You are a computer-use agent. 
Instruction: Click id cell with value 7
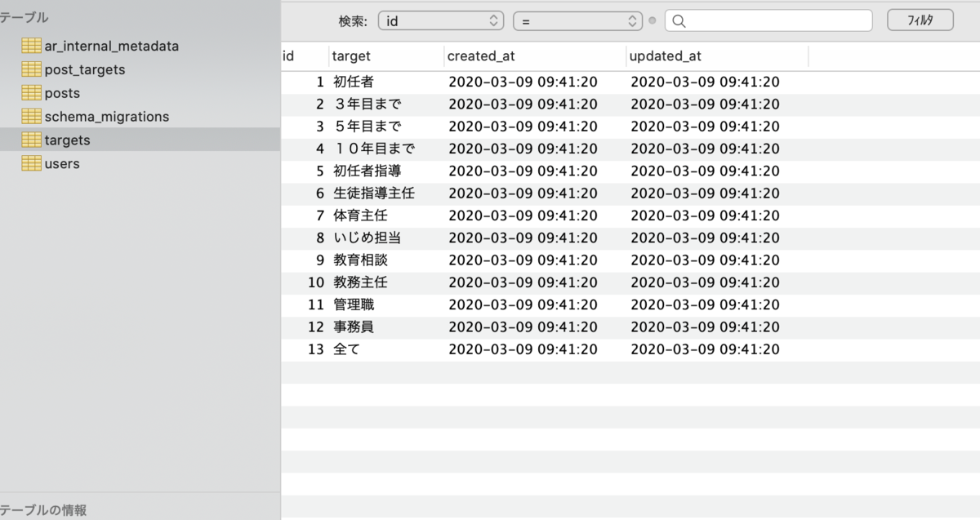coord(321,216)
